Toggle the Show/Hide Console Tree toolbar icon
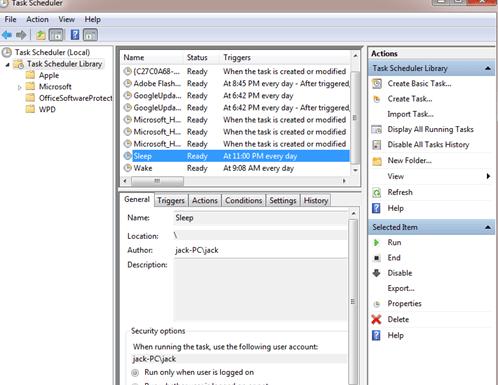Image resolution: width=498 pixels, height=385 pixels. point(56,35)
